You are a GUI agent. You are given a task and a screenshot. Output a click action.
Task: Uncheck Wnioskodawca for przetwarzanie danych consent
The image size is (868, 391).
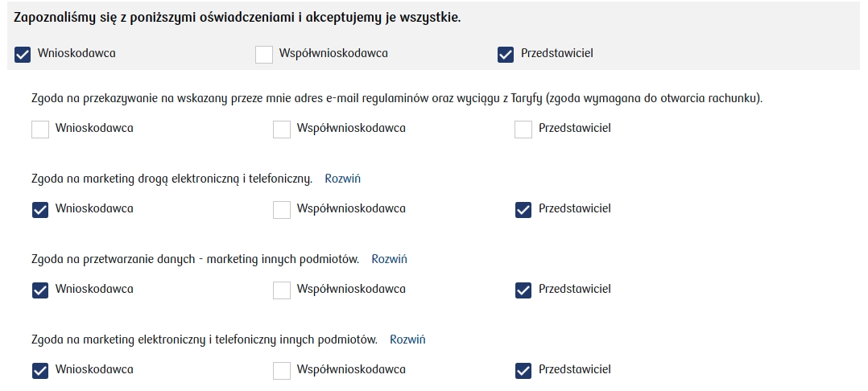coord(40,290)
